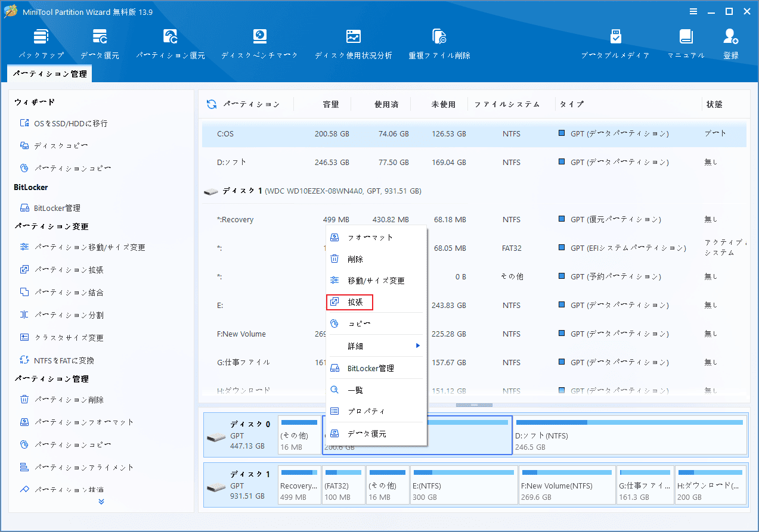Screen dimensions: 759x532
Task: Sort by the タイプ column header
Action: (572, 104)
